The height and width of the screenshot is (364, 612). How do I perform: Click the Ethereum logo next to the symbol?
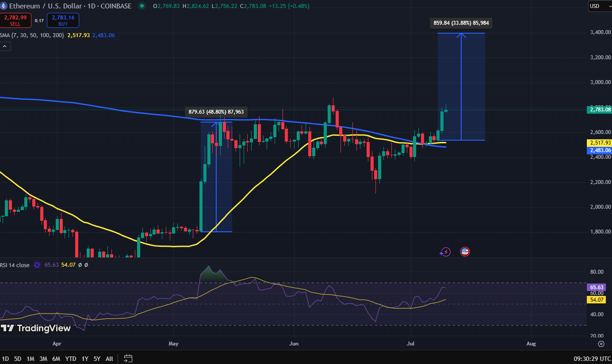3,6
